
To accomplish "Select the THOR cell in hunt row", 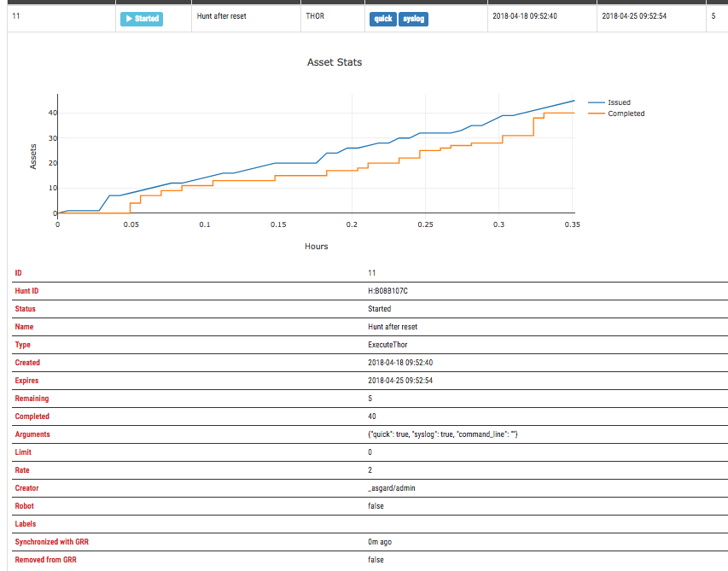I will pos(314,18).
